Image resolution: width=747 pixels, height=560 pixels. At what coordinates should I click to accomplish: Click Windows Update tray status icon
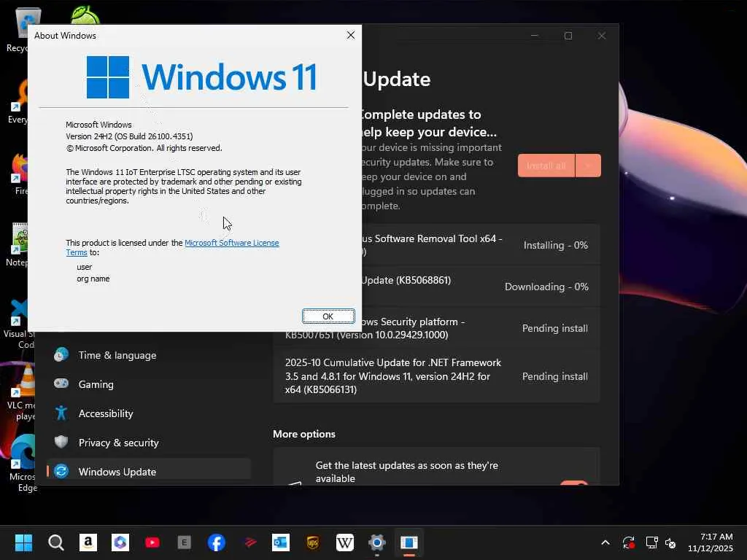pos(629,542)
